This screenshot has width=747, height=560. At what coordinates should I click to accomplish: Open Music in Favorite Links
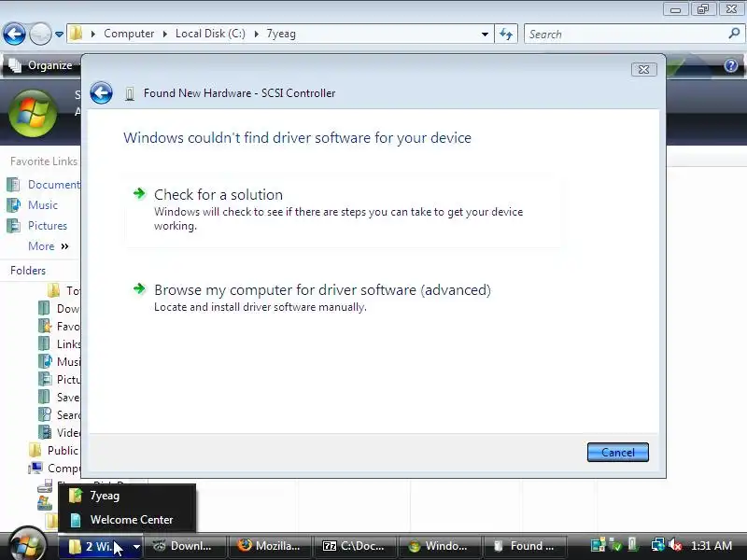tap(33, 204)
